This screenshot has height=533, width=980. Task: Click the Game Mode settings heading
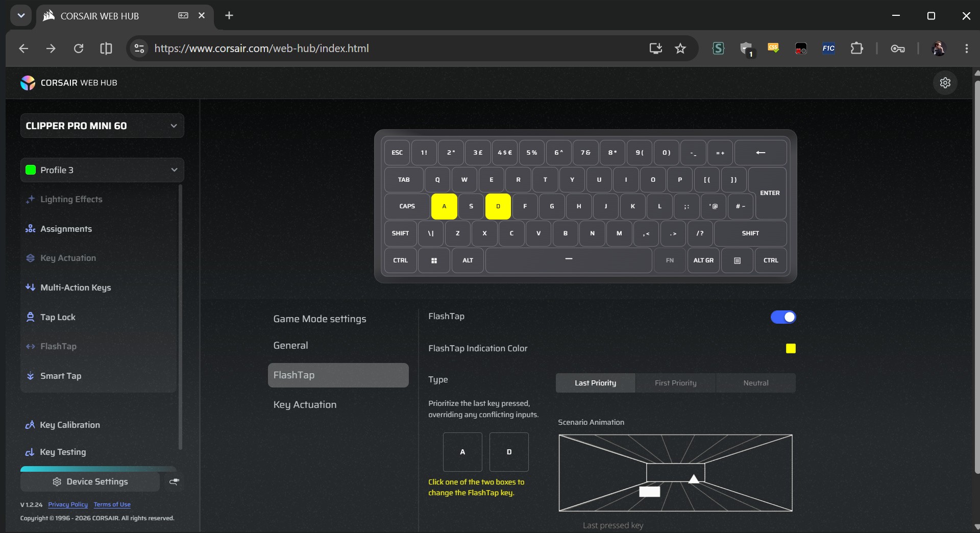320,319
